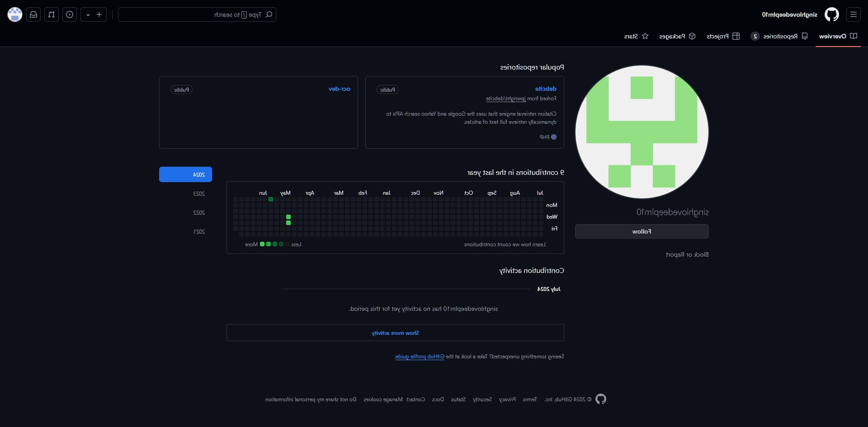The width and height of the screenshot is (868, 427).
Task: Open the user avatar menu in header
Action: tap(15, 14)
